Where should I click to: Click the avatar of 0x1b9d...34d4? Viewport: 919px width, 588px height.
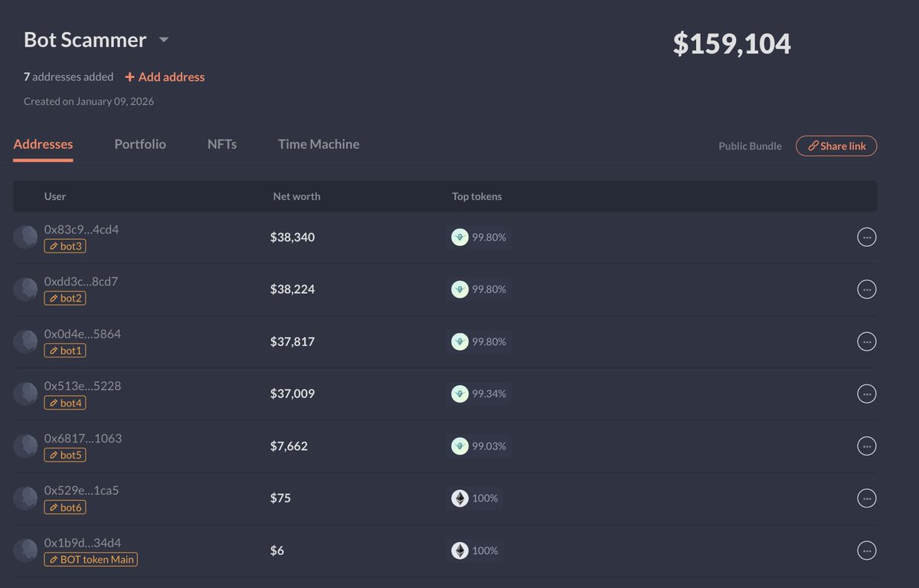coord(25,550)
